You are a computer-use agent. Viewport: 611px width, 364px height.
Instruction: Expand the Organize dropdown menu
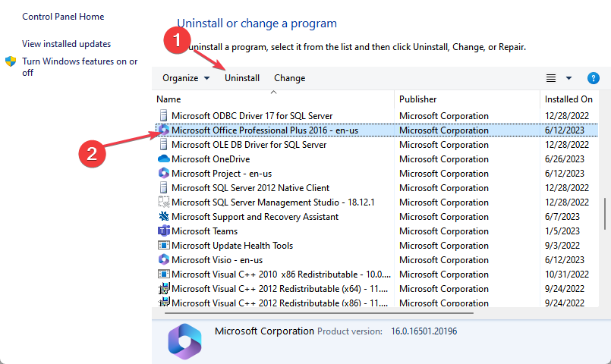pos(186,78)
